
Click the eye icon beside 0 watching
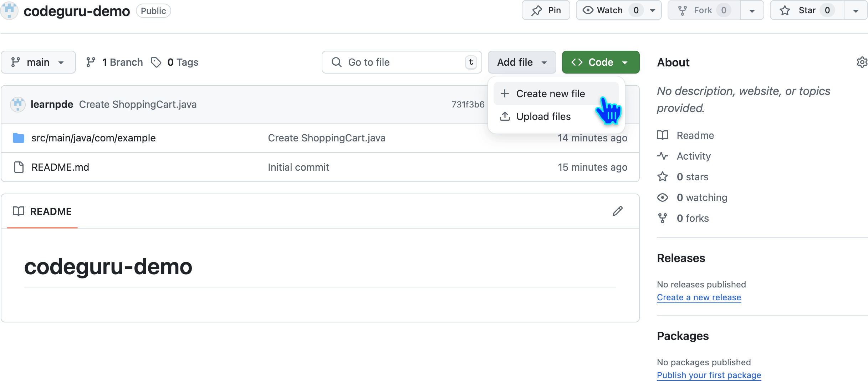tap(663, 197)
